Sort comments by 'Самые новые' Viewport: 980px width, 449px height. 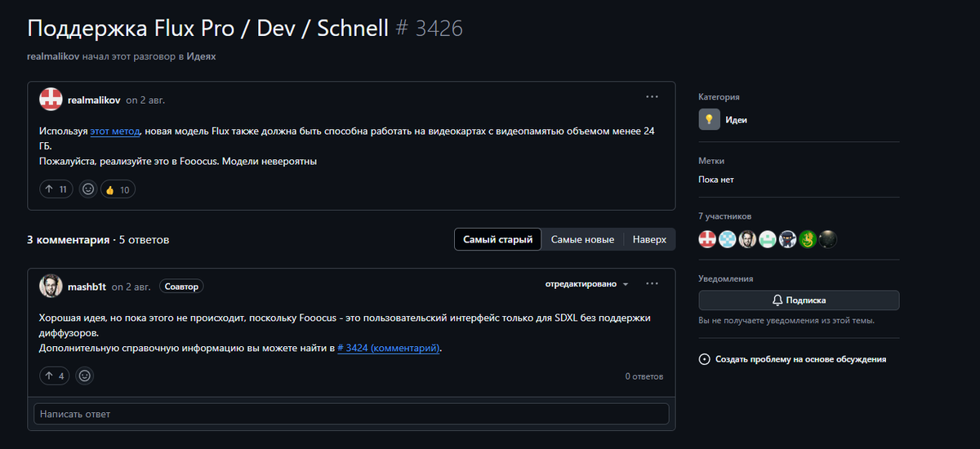coord(582,239)
